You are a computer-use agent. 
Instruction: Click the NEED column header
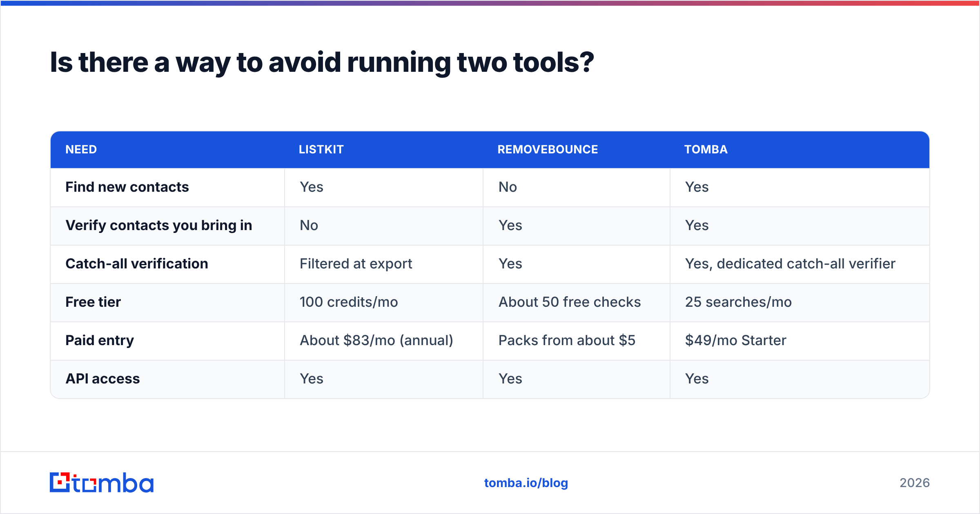click(81, 149)
